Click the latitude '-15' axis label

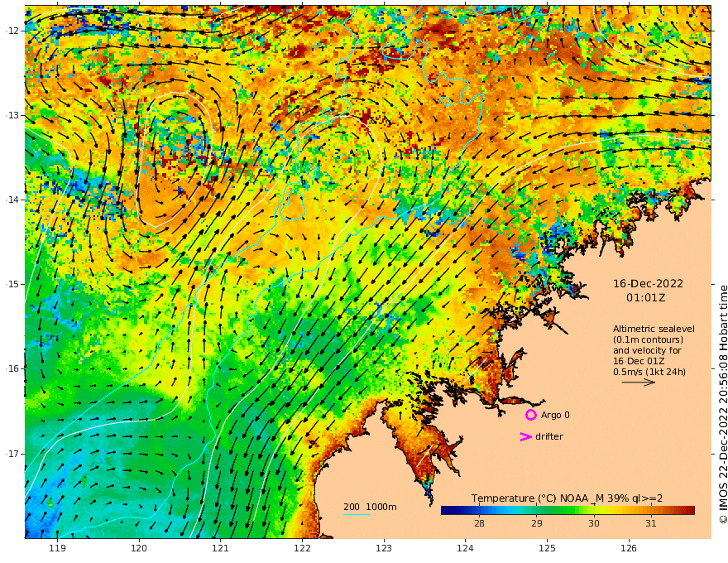(12, 284)
